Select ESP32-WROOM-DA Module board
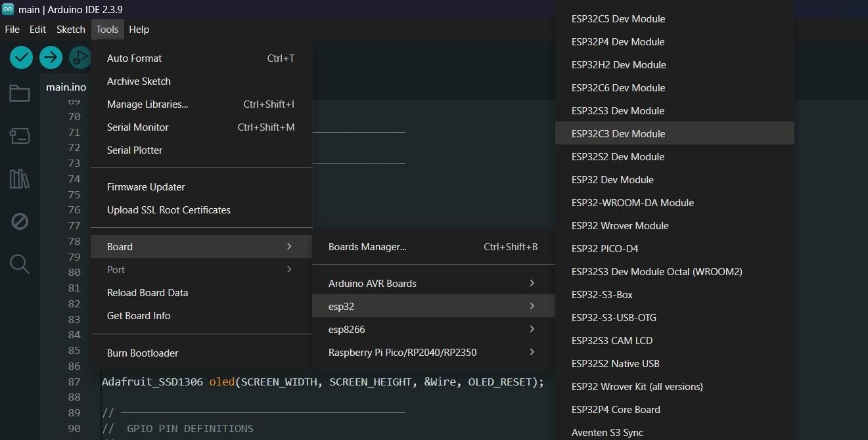The width and height of the screenshot is (868, 440). click(x=675, y=203)
